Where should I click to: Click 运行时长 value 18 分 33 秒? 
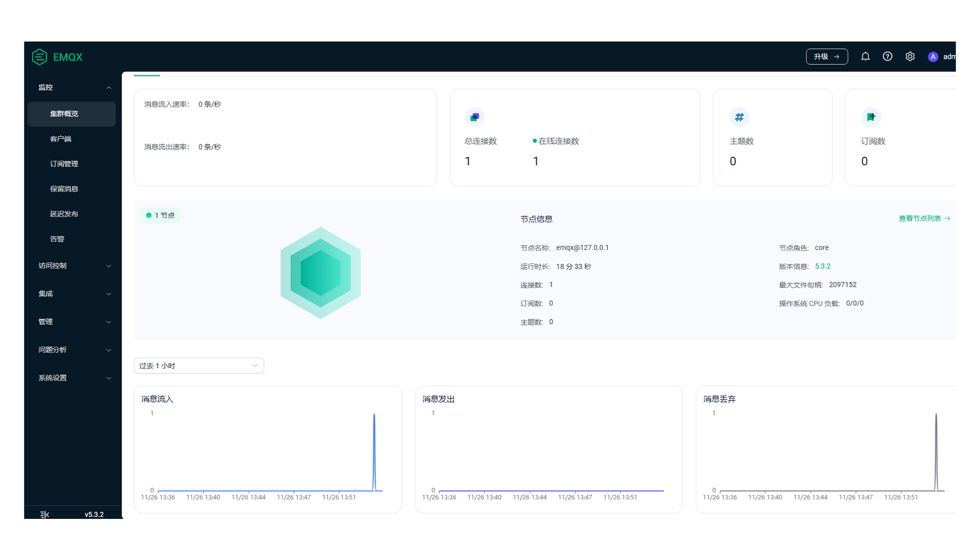[x=574, y=266]
